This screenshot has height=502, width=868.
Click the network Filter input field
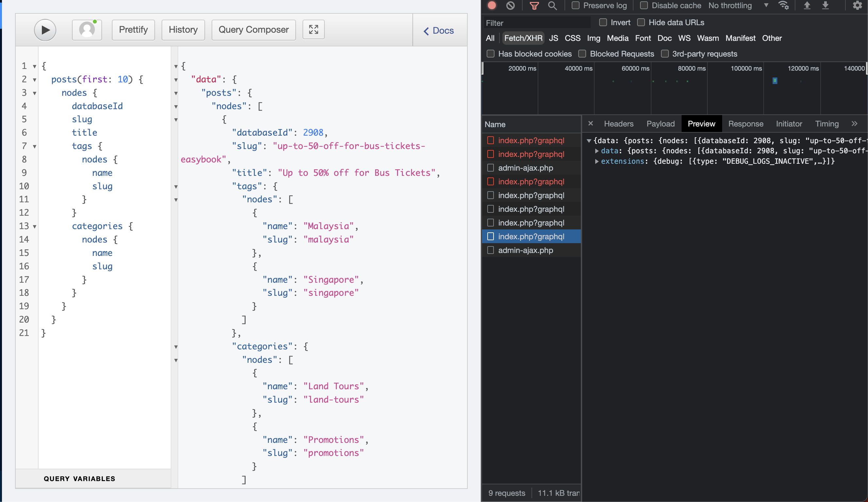click(x=536, y=23)
